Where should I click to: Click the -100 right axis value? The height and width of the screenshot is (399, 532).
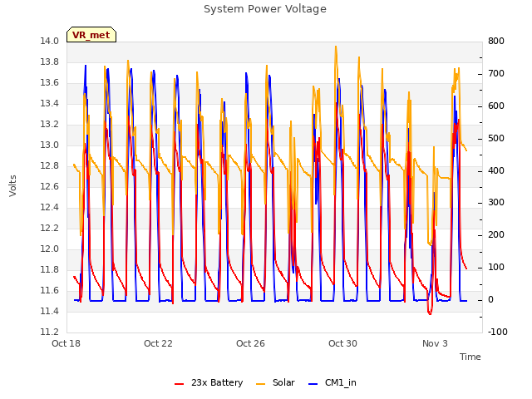[498, 332]
